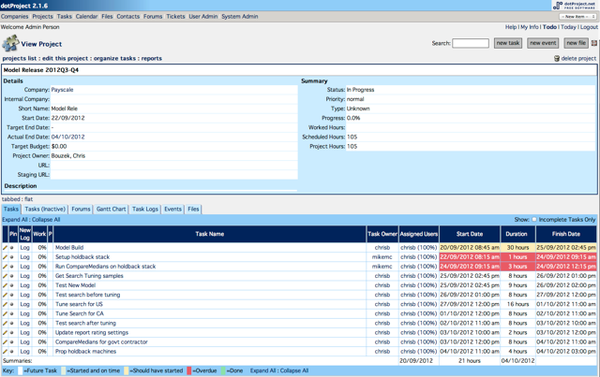
Task: Open the Todo link
Action: [x=549, y=27]
